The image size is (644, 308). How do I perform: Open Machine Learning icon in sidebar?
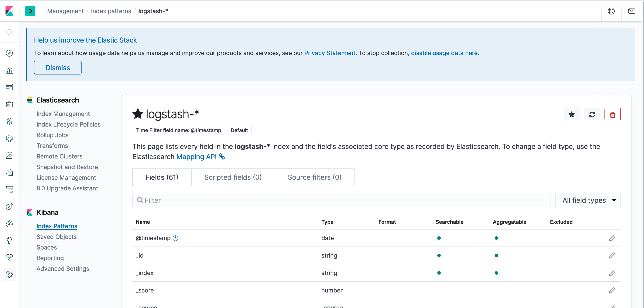(9, 138)
